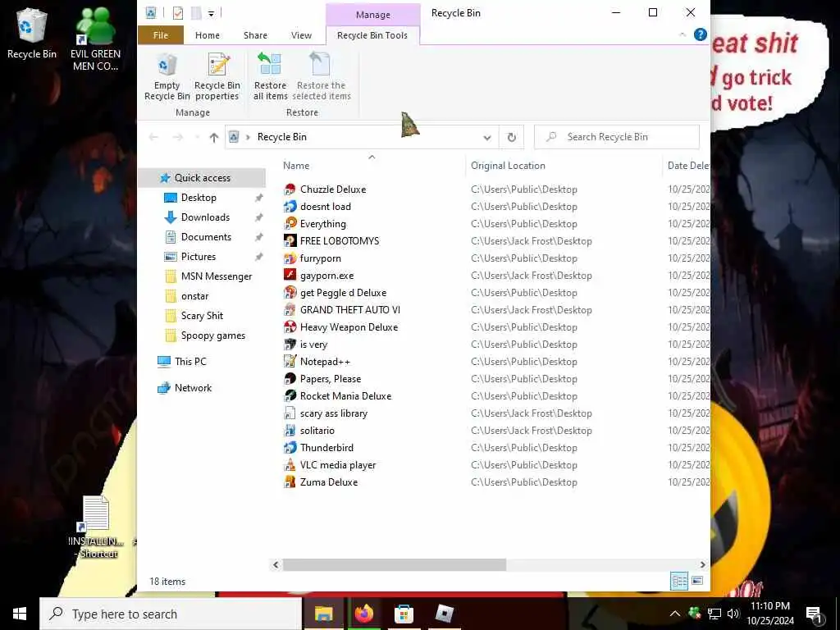Image resolution: width=840 pixels, height=630 pixels.
Task: Switch to details view layout
Action: [x=679, y=581]
